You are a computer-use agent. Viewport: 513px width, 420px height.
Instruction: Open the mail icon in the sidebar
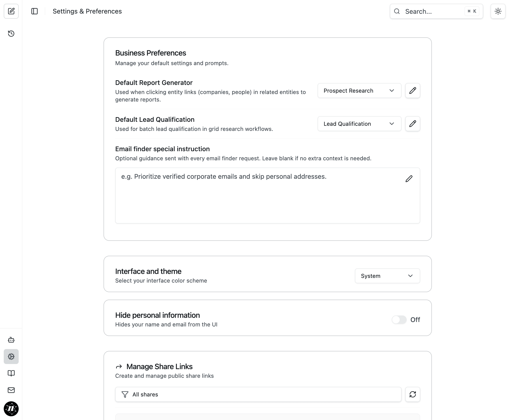(x=11, y=390)
